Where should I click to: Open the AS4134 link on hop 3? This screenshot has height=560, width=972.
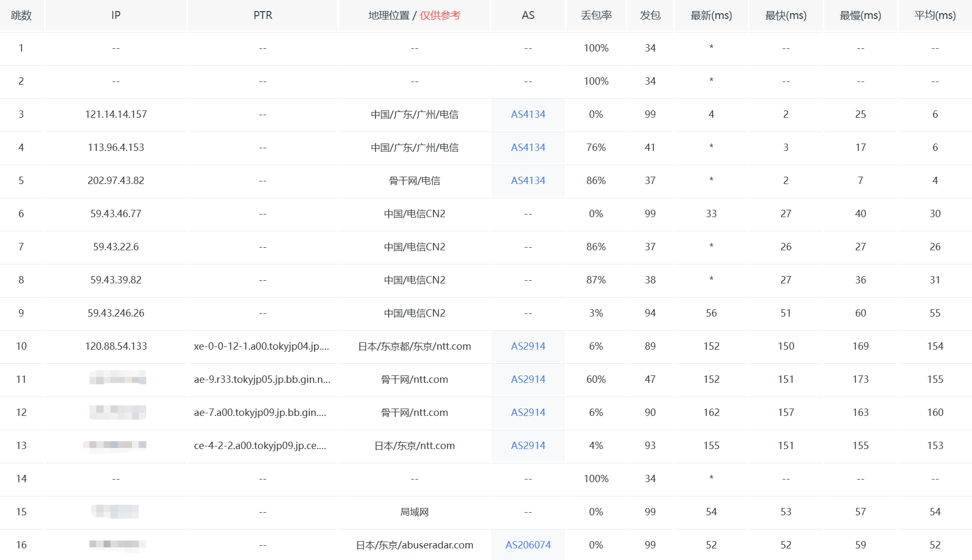pos(527,114)
